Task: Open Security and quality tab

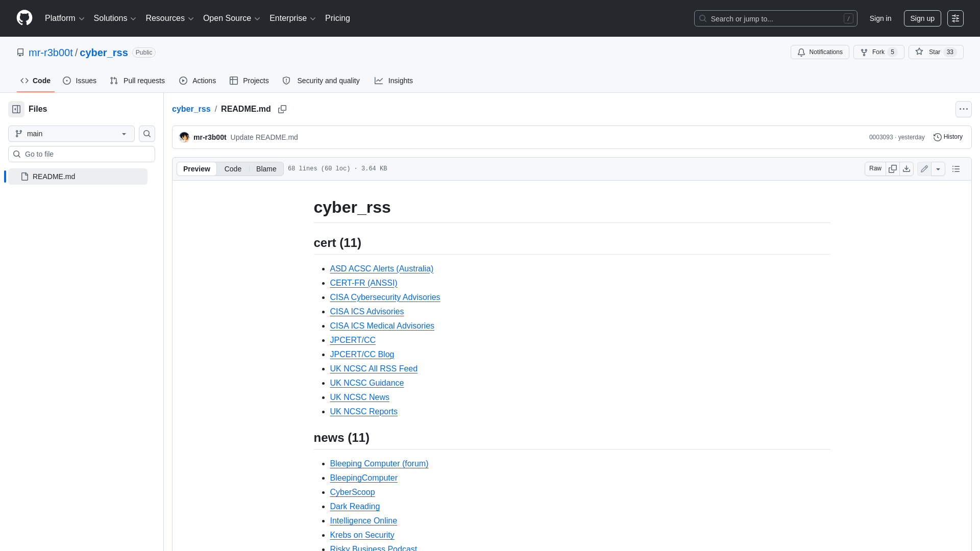Action: tap(321, 81)
